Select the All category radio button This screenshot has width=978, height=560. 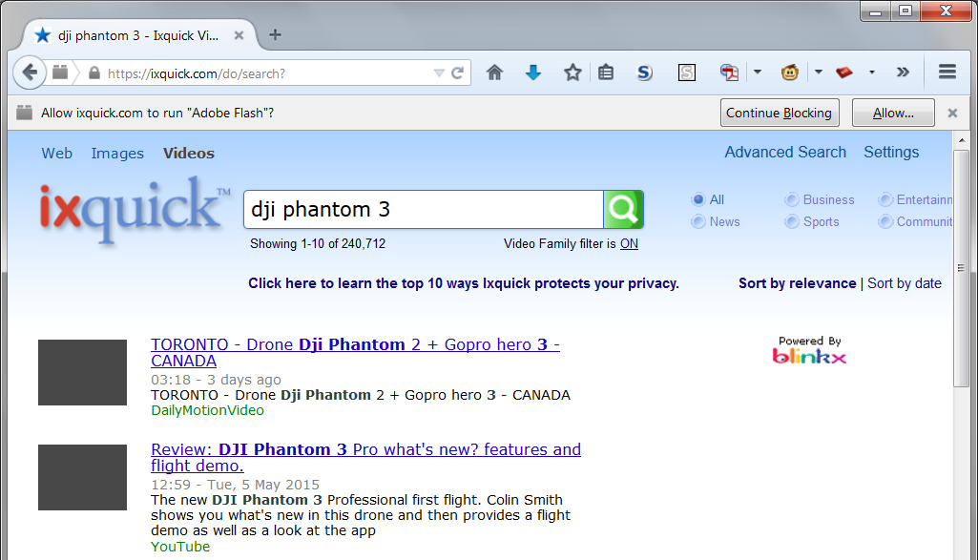698,199
